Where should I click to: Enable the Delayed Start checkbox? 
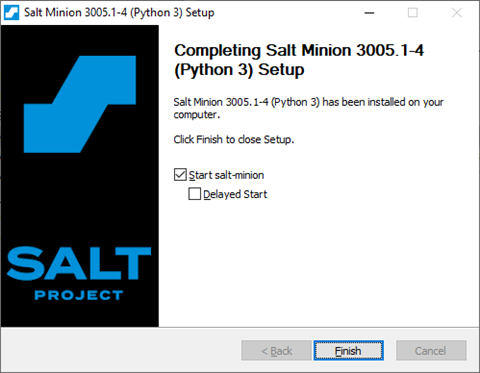[x=195, y=194]
